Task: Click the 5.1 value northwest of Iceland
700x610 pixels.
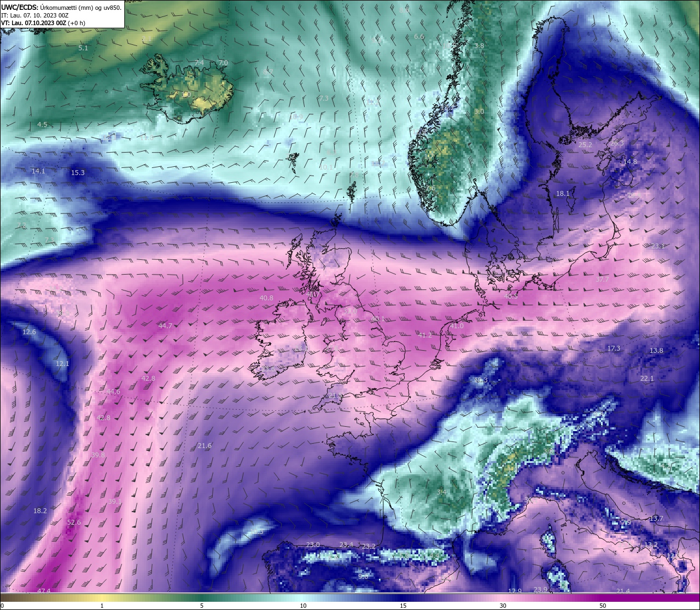Action: 83,48
